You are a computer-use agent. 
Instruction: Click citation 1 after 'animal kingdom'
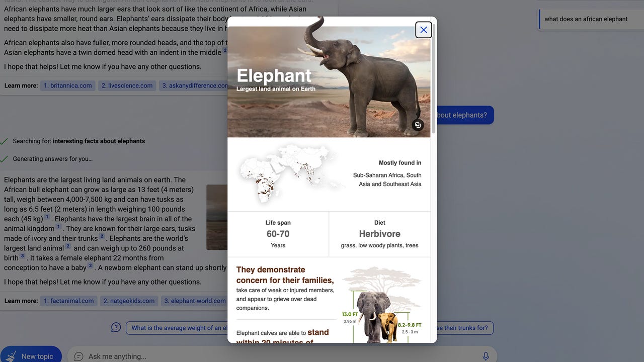point(58,227)
